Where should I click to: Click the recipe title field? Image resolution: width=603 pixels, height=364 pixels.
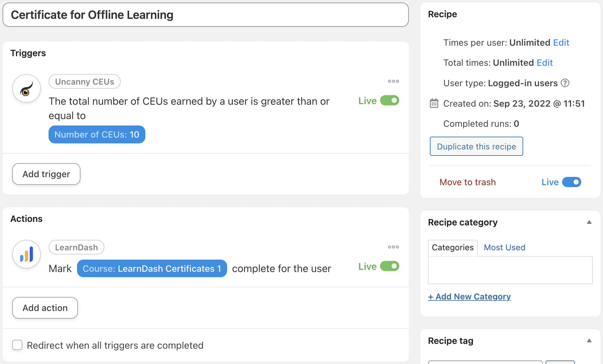204,15
